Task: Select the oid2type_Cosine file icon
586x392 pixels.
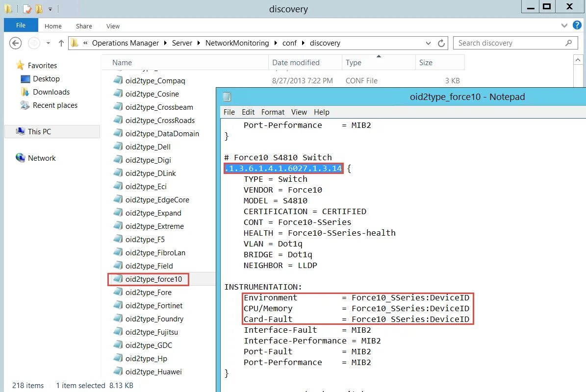Action: 118,94
